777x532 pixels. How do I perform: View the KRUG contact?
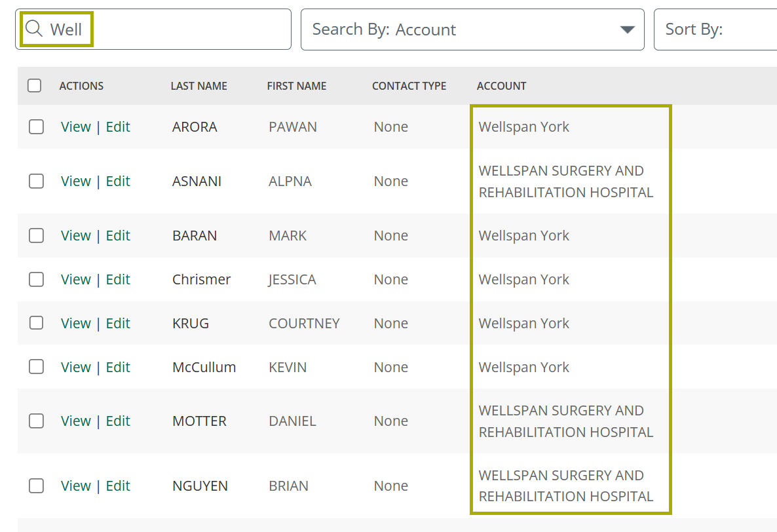[x=76, y=323]
